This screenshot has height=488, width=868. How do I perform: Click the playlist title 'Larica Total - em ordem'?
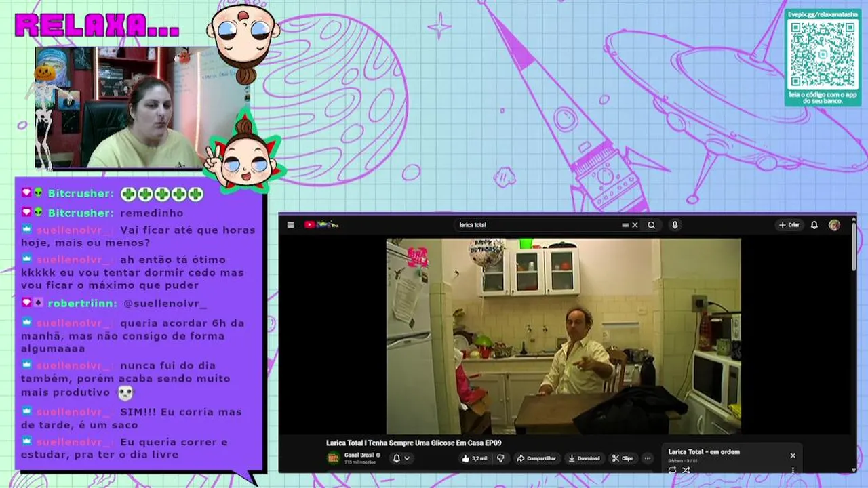(704, 452)
